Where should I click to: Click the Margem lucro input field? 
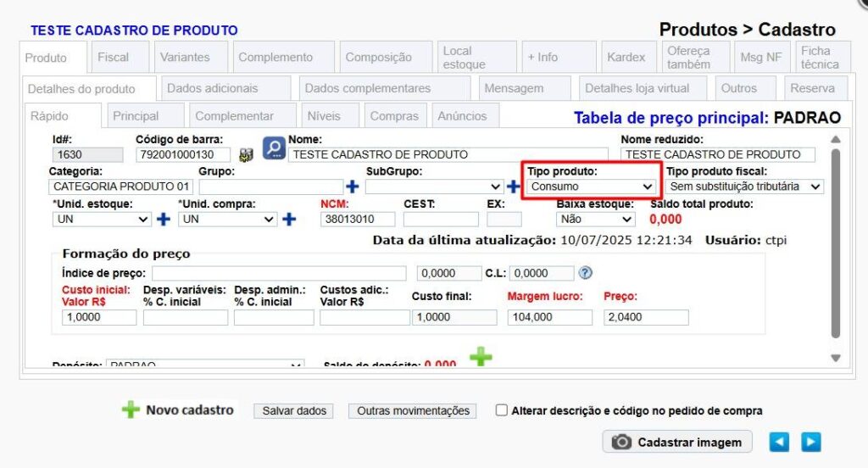(x=550, y=317)
